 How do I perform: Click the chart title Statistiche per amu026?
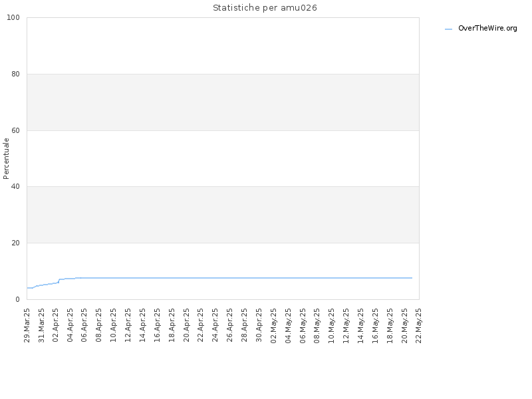265,8
